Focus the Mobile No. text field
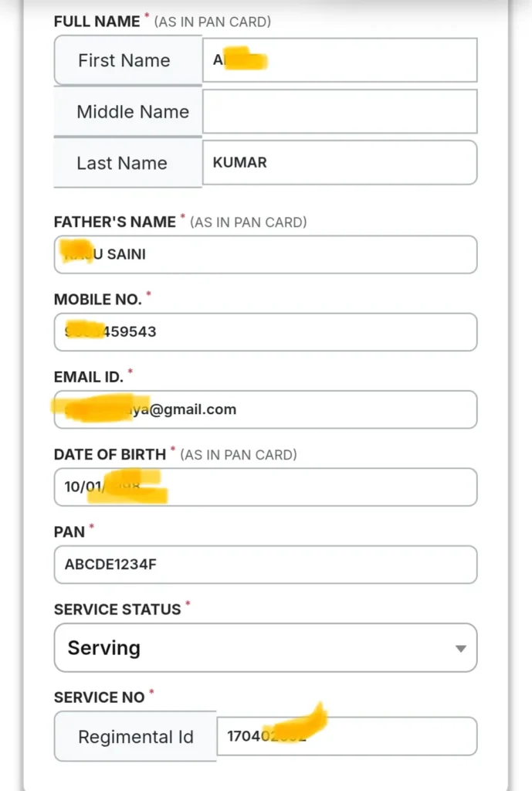 coord(266,332)
